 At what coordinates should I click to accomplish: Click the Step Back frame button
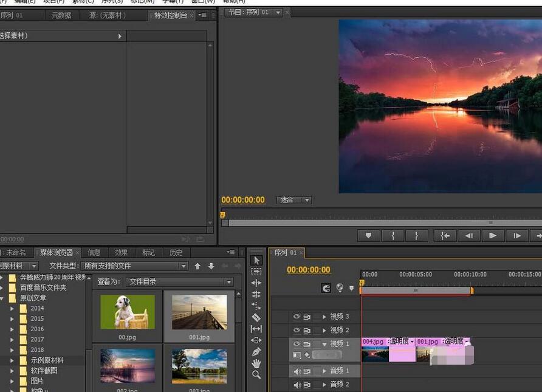point(470,236)
